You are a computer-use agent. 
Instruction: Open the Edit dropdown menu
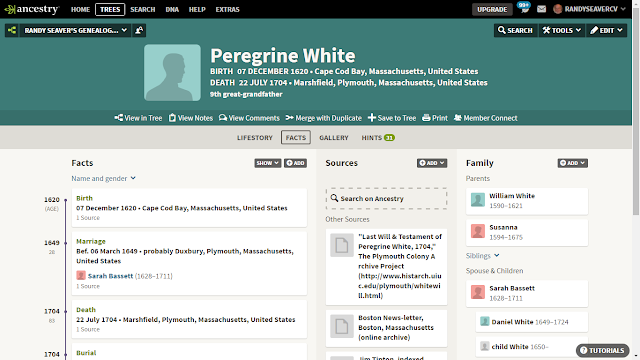606,30
